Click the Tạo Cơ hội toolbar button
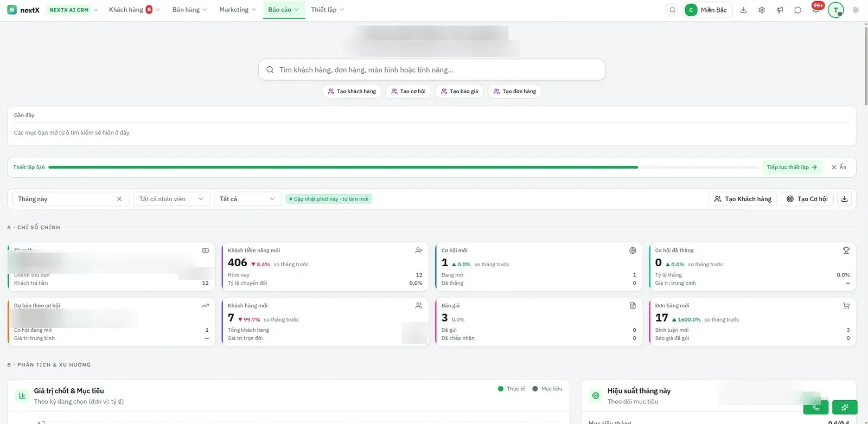This screenshot has height=424, width=868. point(807,199)
